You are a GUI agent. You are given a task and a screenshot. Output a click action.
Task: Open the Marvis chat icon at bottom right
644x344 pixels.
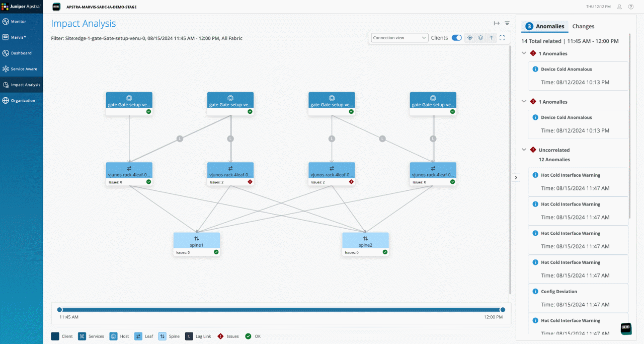tap(626, 329)
